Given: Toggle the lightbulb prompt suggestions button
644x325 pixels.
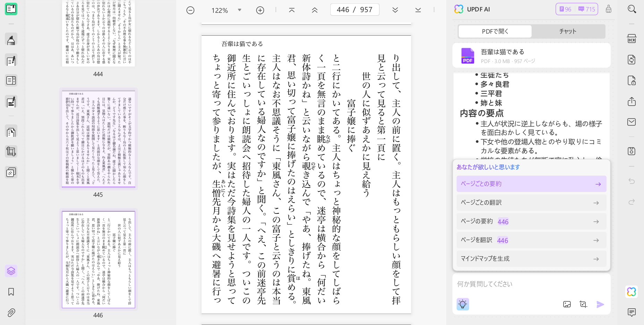Looking at the screenshot, I should (463, 304).
